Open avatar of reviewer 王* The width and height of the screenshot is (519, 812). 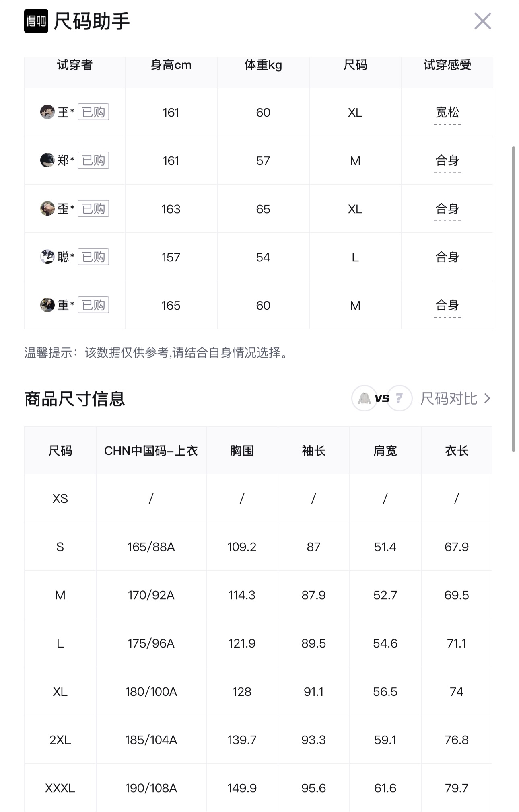pyautogui.click(x=47, y=112)
